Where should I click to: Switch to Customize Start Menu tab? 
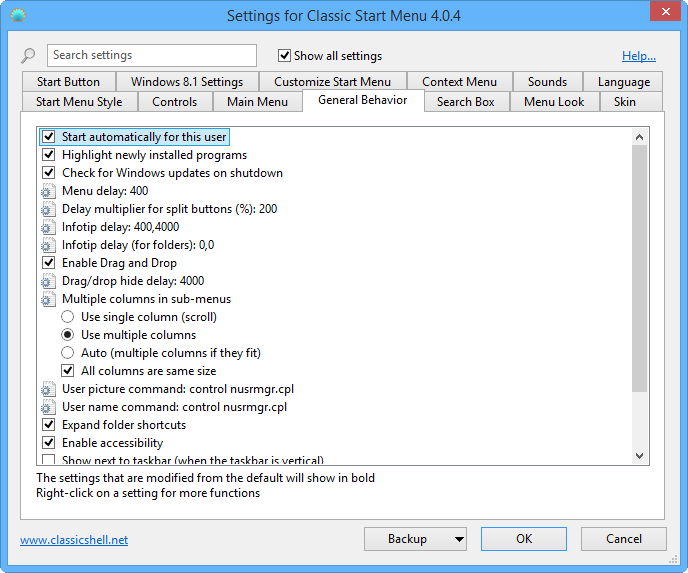[333, 82]
